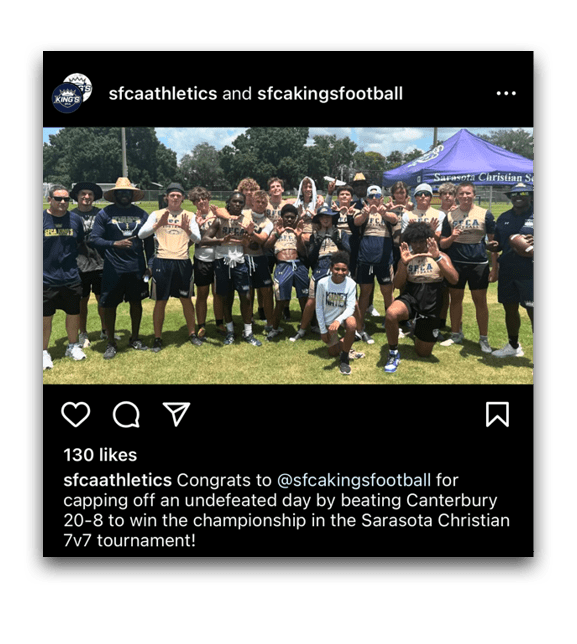This screenshot has width=577, height=644.
Task: Visit sfcakingsfootball profile from the post header
Action: click(x=330, y=94)
